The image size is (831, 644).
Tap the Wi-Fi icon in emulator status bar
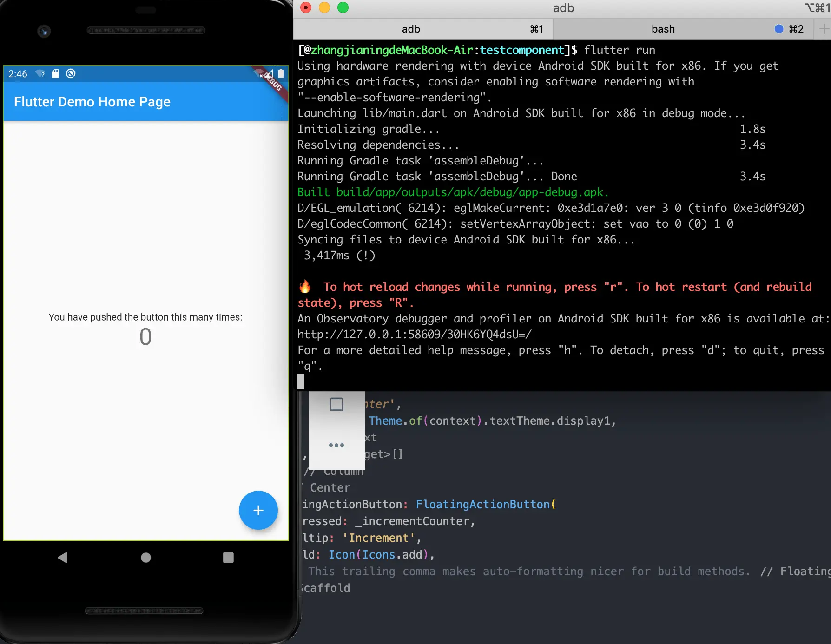click(x=40, y=73)
